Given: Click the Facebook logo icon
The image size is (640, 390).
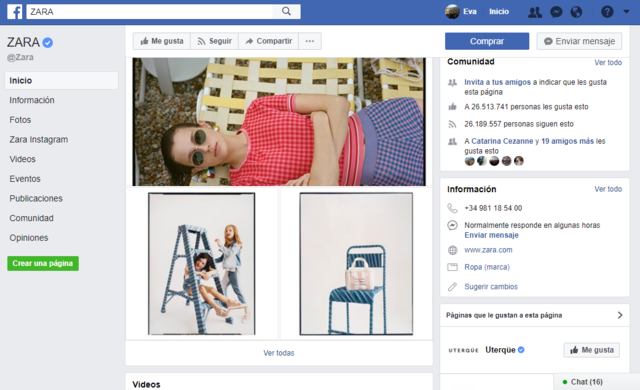Looking at the screenshot, I should coord(15,11).
